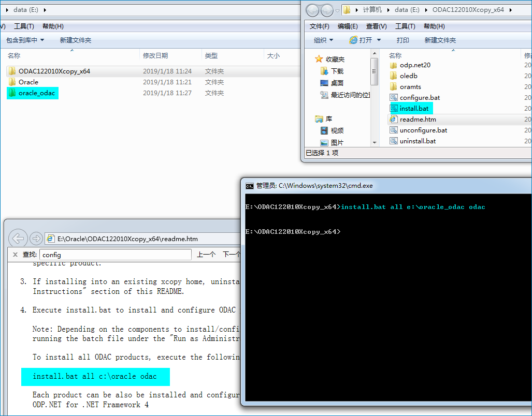Viewport: 532px width, 416px height.
Task: Click the cmd.exe title bar icon
Action: 249,186
